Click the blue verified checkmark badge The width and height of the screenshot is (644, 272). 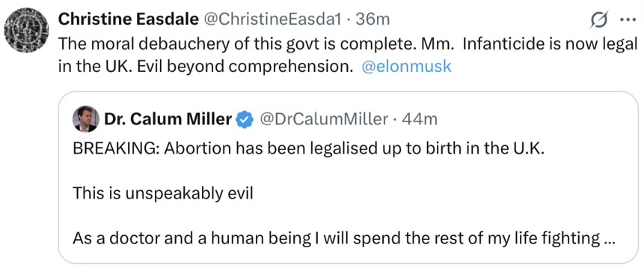pos(245,120)
